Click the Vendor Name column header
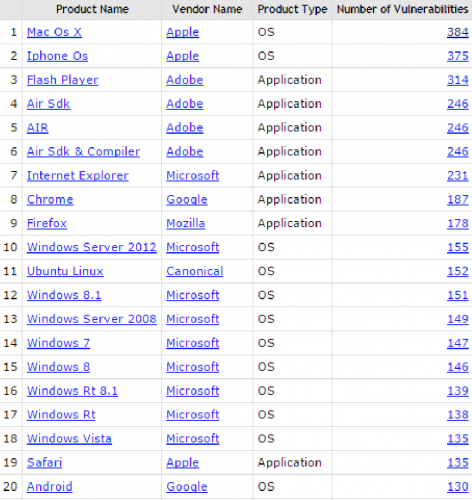This screenshot has height=500, width=472. pyautogui.click(x=207, y=9)
